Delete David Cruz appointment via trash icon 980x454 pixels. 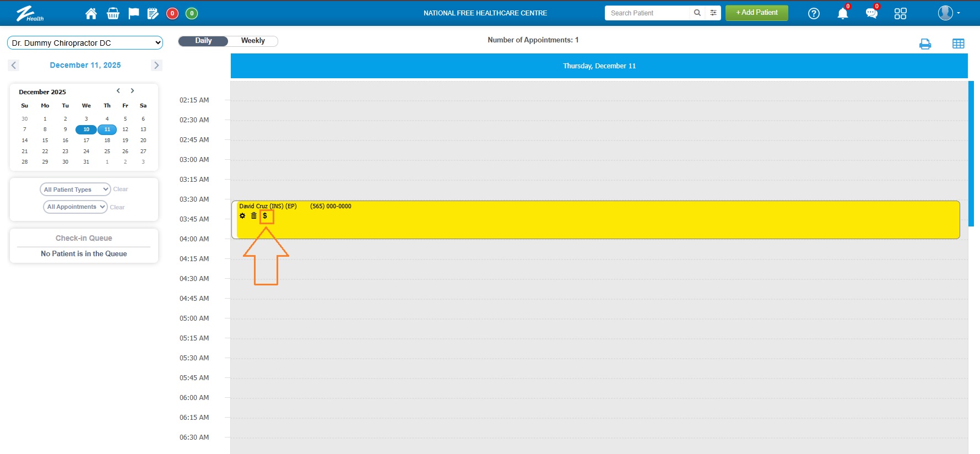click(x=253, y=216)
